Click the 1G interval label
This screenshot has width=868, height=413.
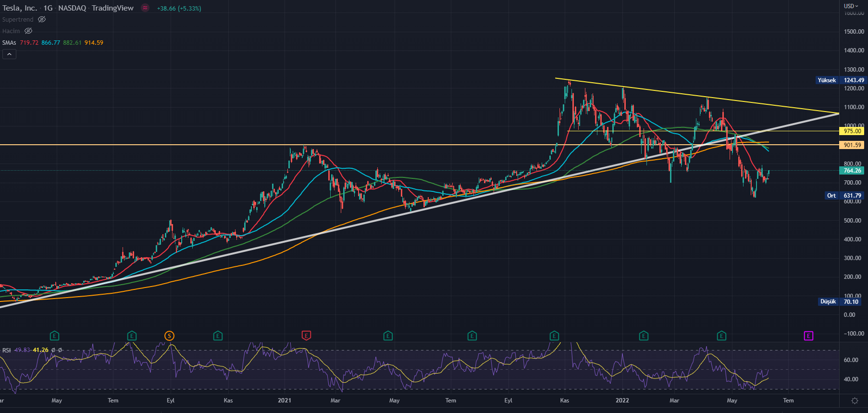click(48, 8)
